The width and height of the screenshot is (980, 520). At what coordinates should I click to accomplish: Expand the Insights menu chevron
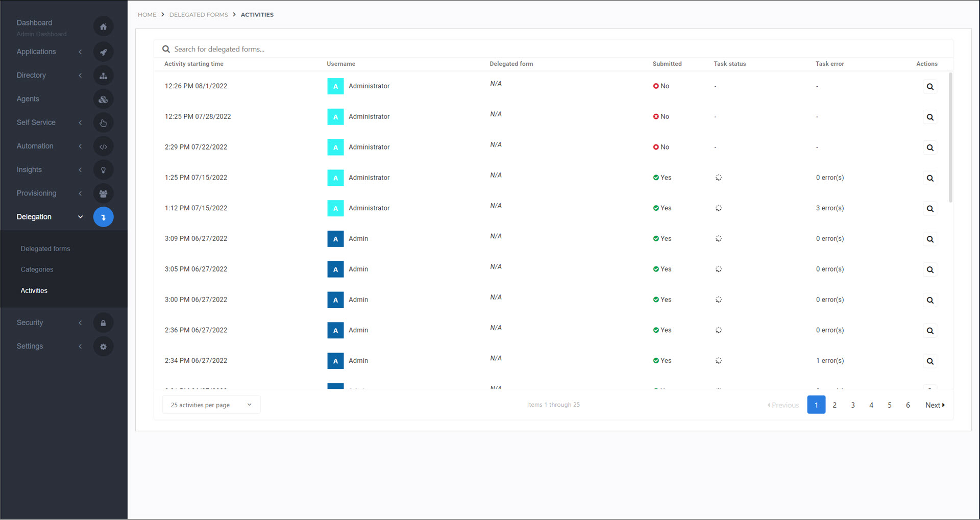click(80, 170)
